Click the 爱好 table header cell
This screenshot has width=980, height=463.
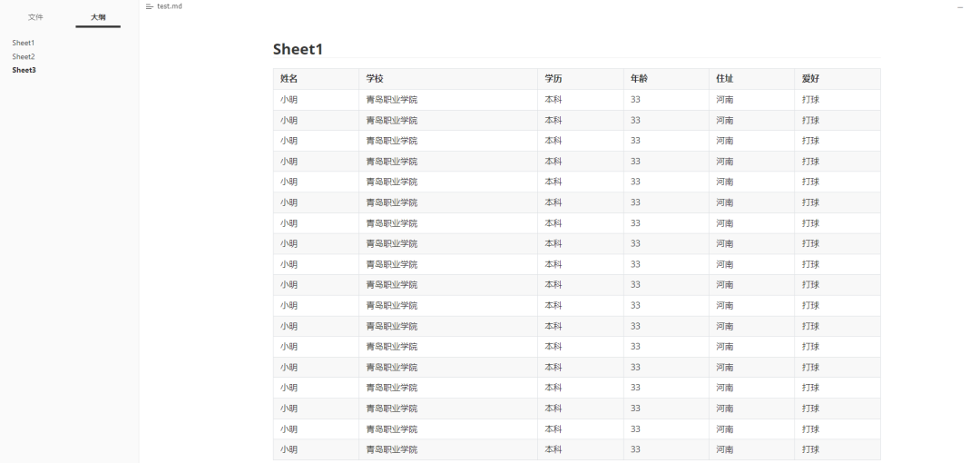pyautogui.click(x=838, y=79)
